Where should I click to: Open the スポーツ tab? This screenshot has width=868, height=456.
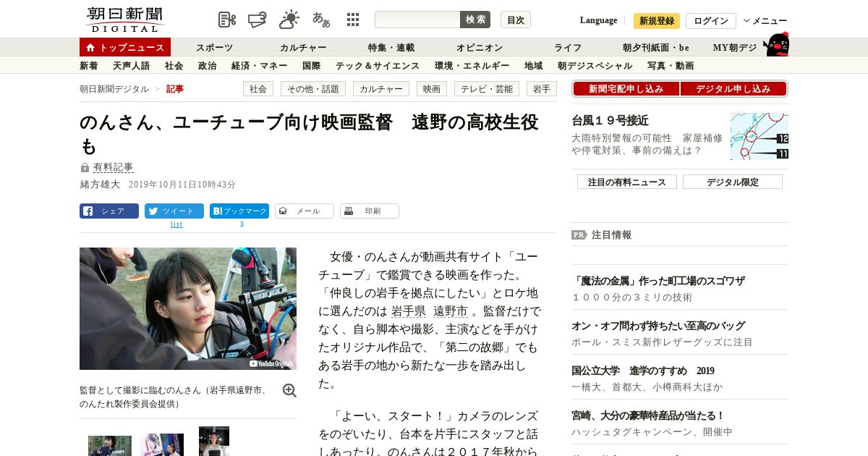point(214,48)
